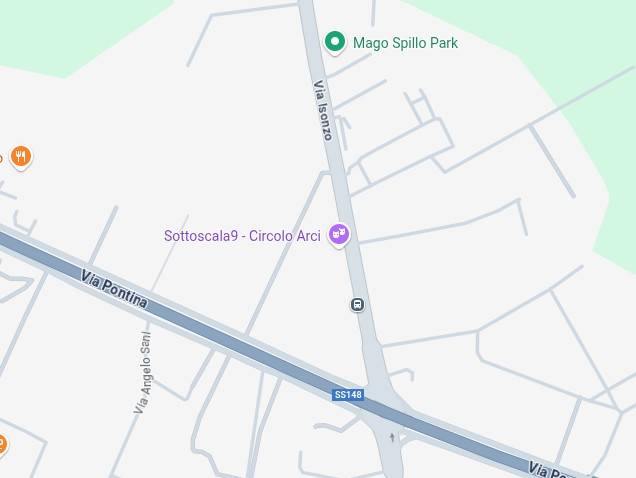Open the Mago Spillo Park text label
This screenshot has width=636, height=478.
pos(405,43)
